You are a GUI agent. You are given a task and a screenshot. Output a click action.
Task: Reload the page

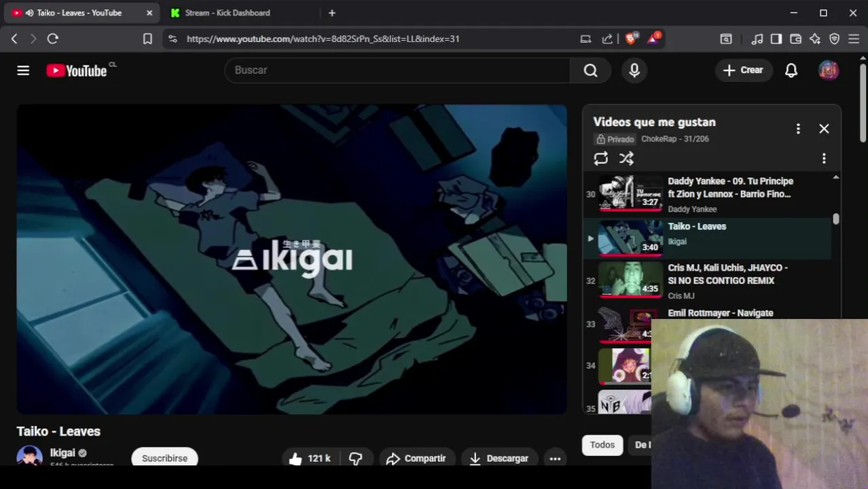tap(52, 39)
